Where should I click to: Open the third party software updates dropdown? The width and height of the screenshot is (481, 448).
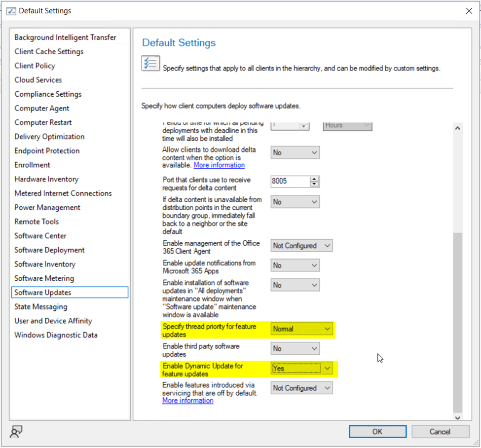[x=295, y=348]
